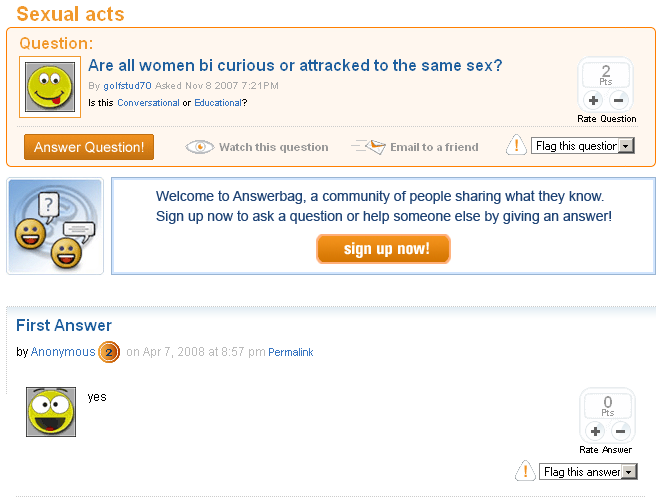
Task: Click the envelope icon for Email to a friend
Action: 369,147
